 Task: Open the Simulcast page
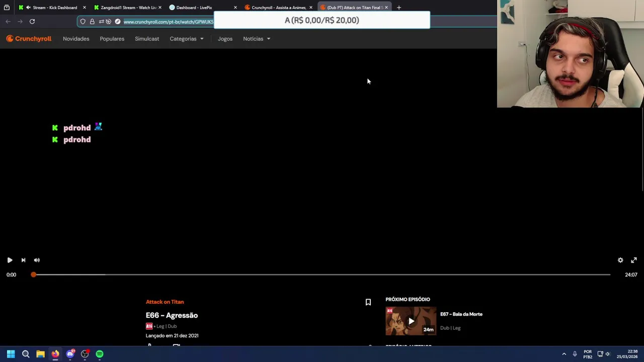[x=147, y=39]
